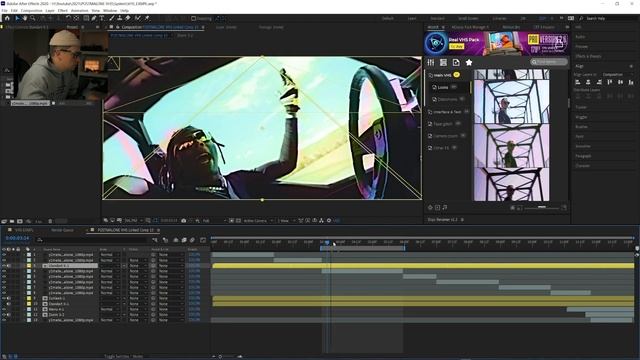640x360 pixels.
Task: Click the music note icon in plugin panel
Action: tap(444, 207)
